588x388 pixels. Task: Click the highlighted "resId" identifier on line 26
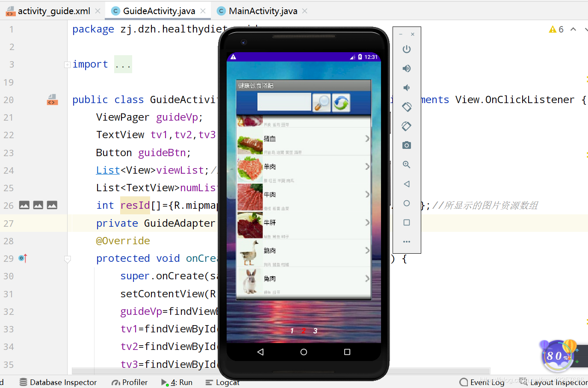pyautogui.click(x=135, y=205)
